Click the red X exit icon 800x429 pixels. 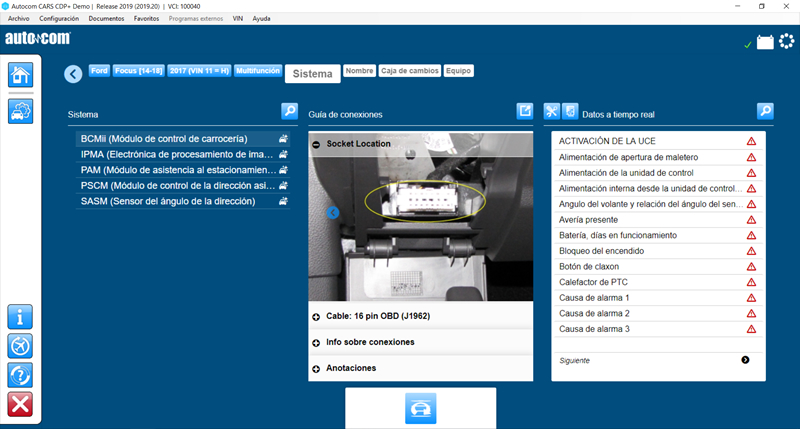(x=20, y=404)
